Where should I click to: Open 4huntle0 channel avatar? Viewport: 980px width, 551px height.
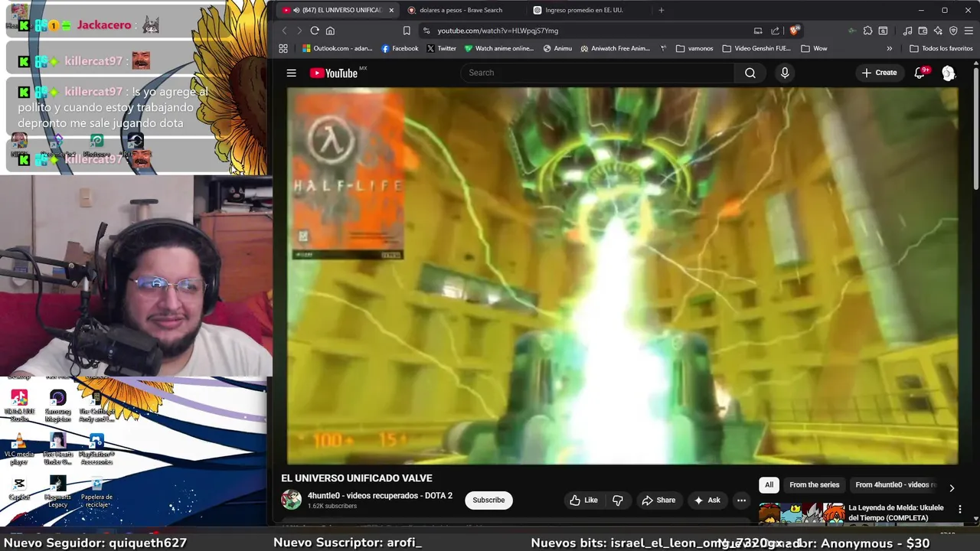point(291,500)
